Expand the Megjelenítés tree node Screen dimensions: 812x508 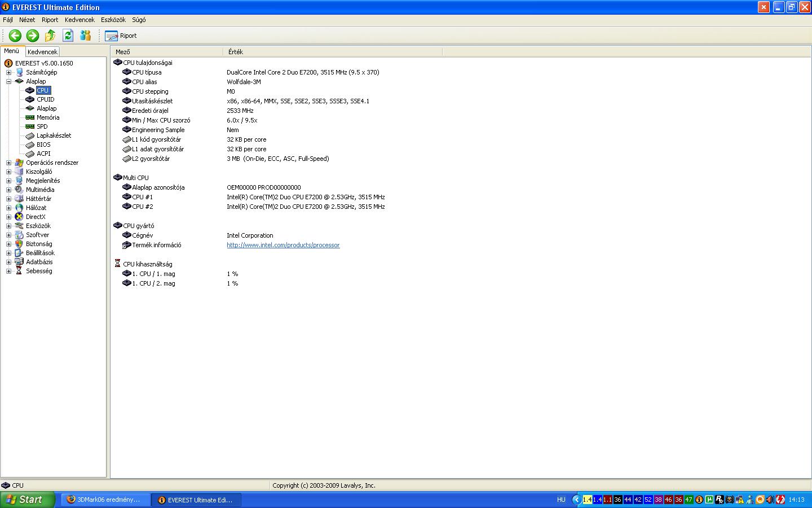[x=8, y=181]
